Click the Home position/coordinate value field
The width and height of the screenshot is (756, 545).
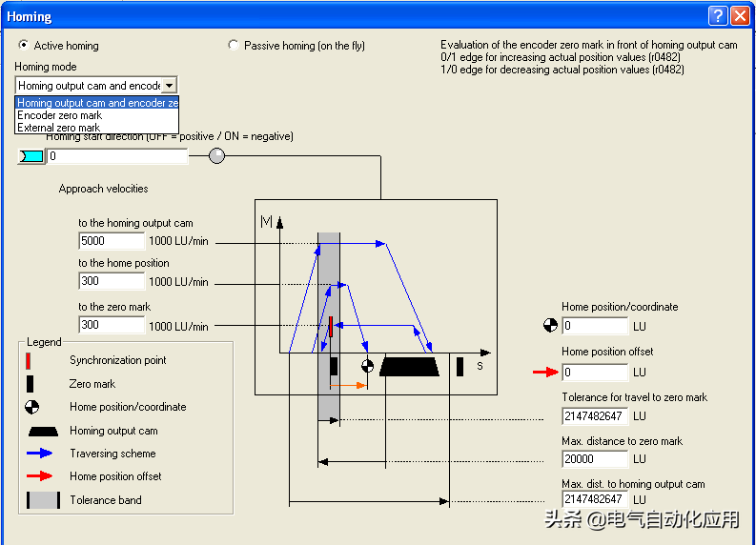(x=595, y=326)
